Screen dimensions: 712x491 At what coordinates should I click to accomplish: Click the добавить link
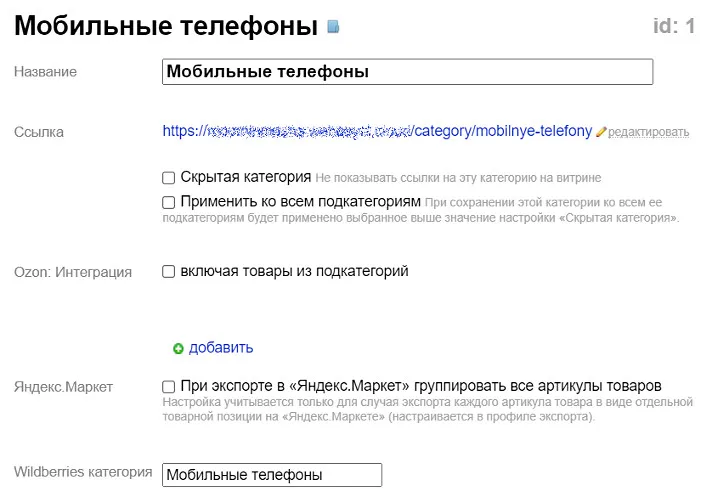[221, 348]
